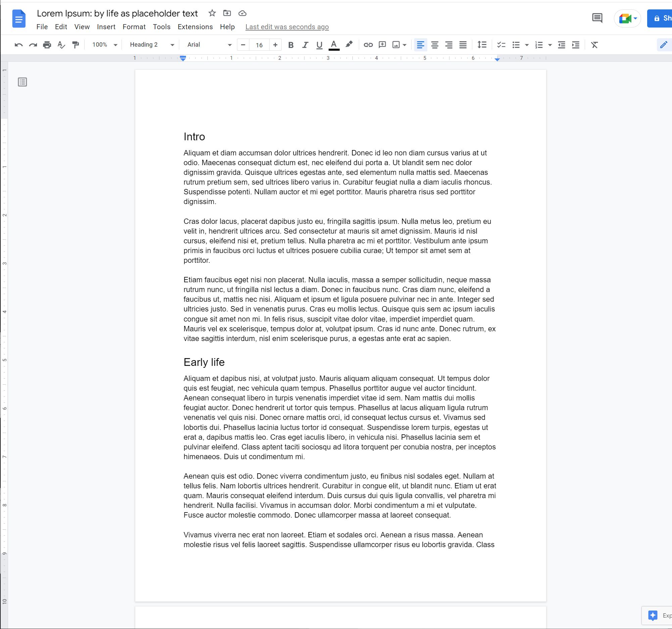Viewport: 672px width, 629px height.
Task: Insert a link using the link icon
Action: coord(368,44)
